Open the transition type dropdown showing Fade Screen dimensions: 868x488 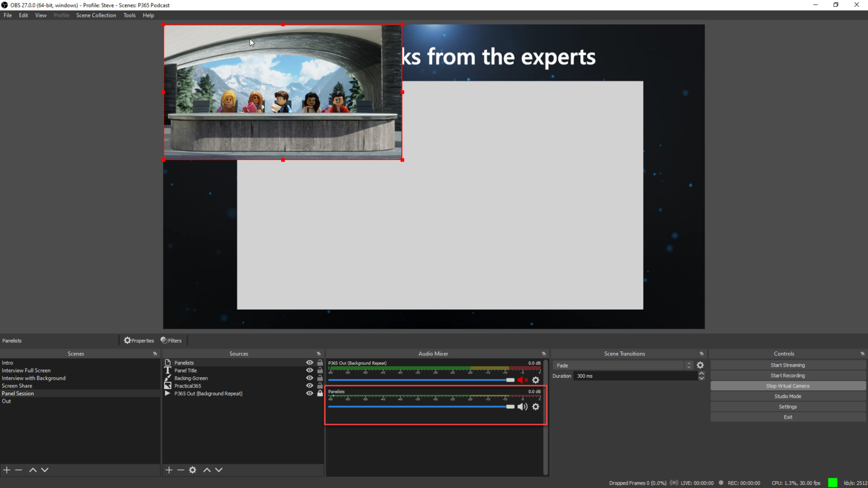[622, 365]
